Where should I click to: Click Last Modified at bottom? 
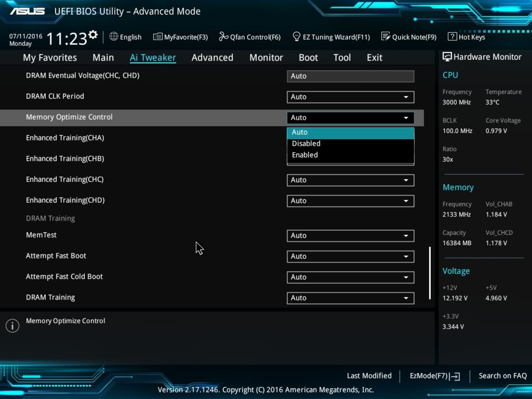(369, 376)
